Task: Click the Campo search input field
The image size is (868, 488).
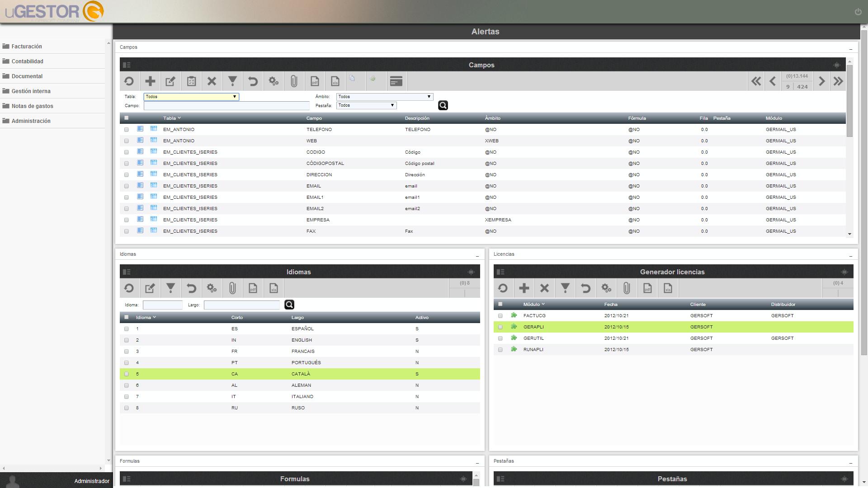Action: tap(226, 106)
